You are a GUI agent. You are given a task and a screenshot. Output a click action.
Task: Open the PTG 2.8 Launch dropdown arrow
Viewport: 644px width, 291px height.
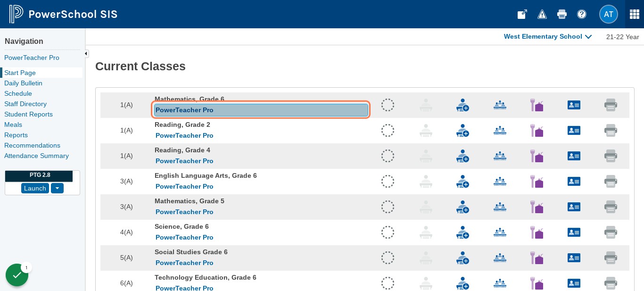click(x=57, y=188)
